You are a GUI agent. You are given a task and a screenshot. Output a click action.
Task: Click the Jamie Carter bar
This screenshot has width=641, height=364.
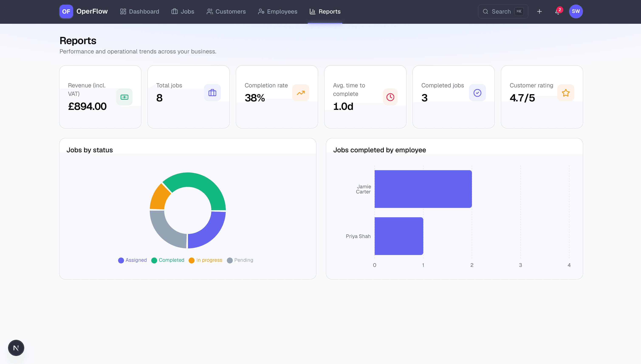[x=423, y=189]
